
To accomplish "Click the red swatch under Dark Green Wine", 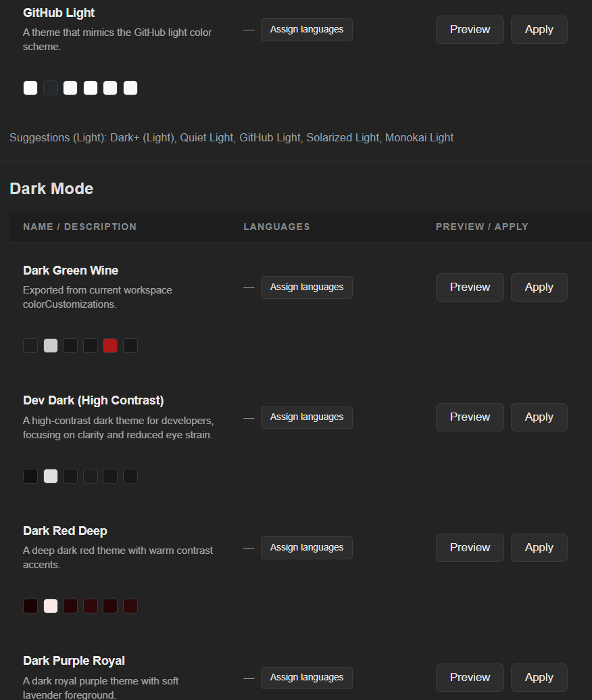I will tap(110, 345).
